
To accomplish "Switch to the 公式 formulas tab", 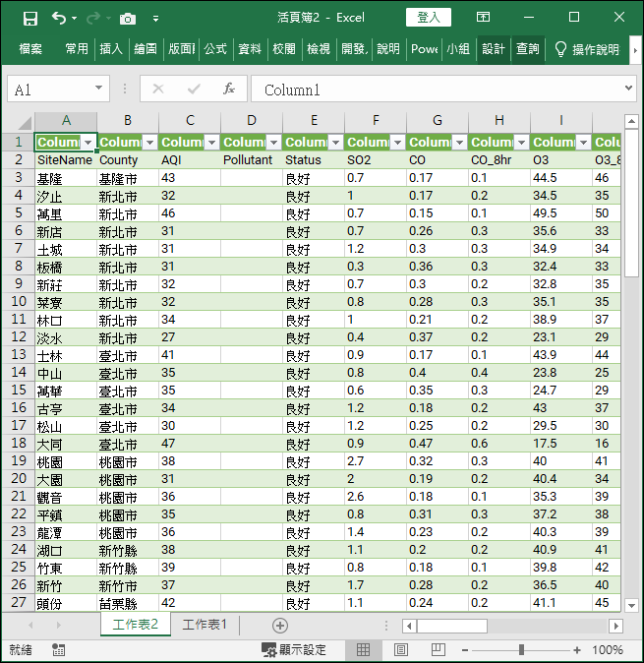I will [x=215, y=49].
